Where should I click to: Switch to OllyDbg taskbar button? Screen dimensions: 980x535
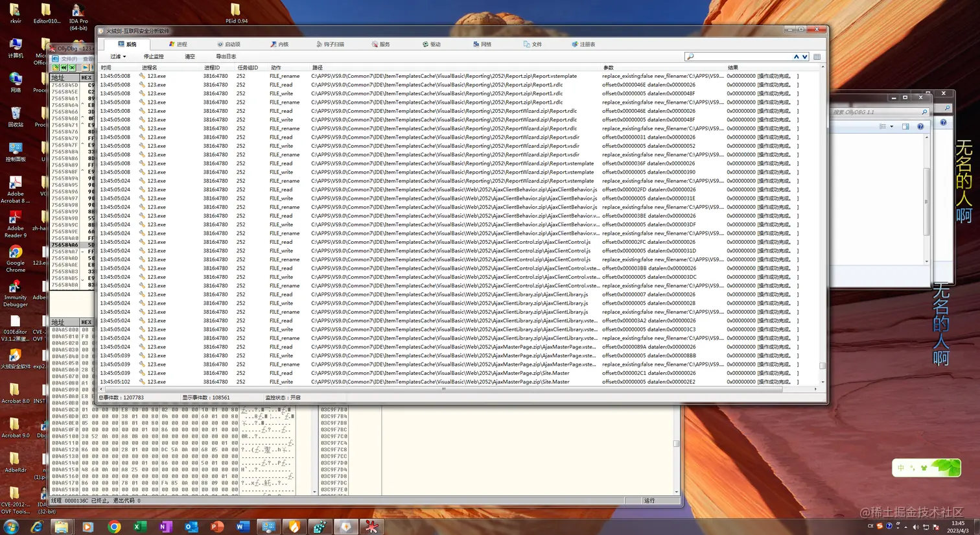(x=371, y=527)
